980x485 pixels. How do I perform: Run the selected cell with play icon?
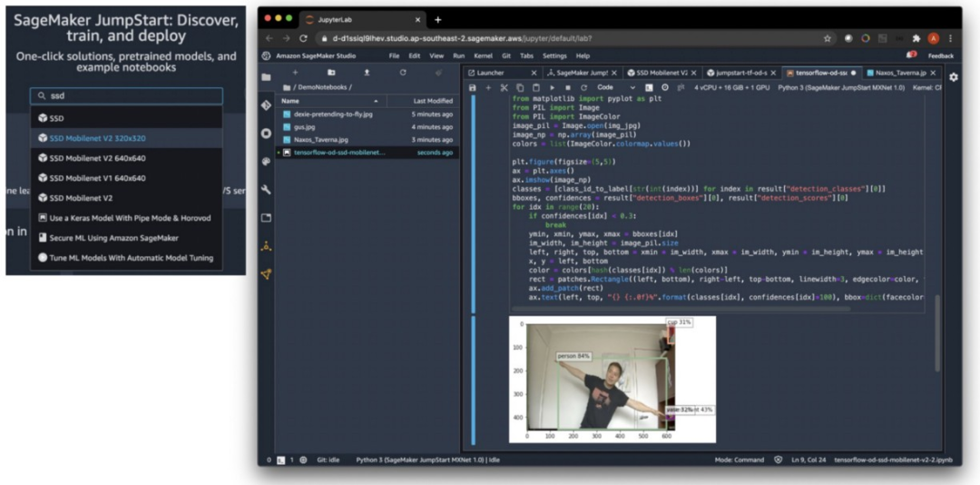click(552, 87)
